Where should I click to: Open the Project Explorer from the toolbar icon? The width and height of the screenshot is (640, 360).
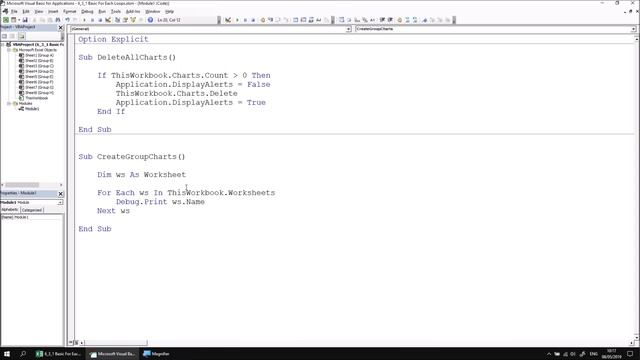click(117, 20)
